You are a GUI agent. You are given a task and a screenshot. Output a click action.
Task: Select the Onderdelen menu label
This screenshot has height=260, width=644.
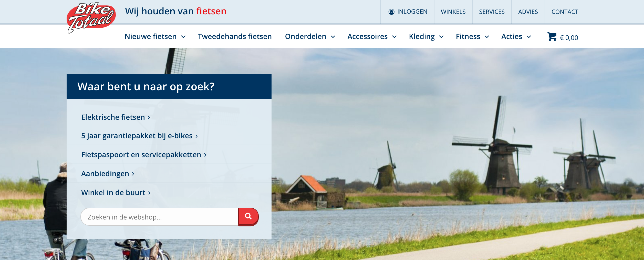(x=306, y=37)
